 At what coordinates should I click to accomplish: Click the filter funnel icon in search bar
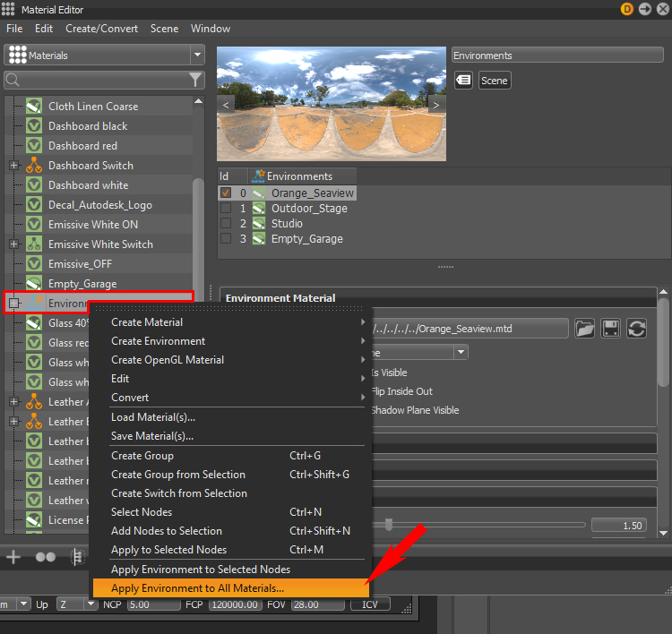click(195, 80)
